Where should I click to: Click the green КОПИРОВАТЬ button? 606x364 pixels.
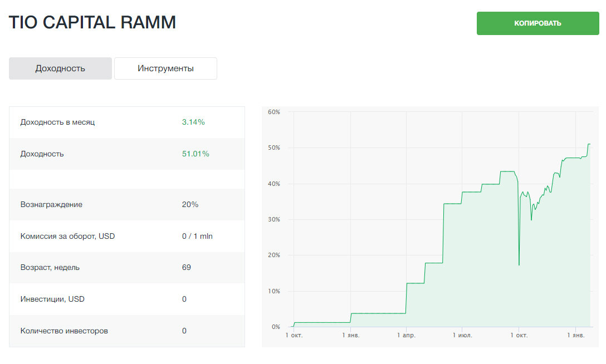(x=537, y=23)
